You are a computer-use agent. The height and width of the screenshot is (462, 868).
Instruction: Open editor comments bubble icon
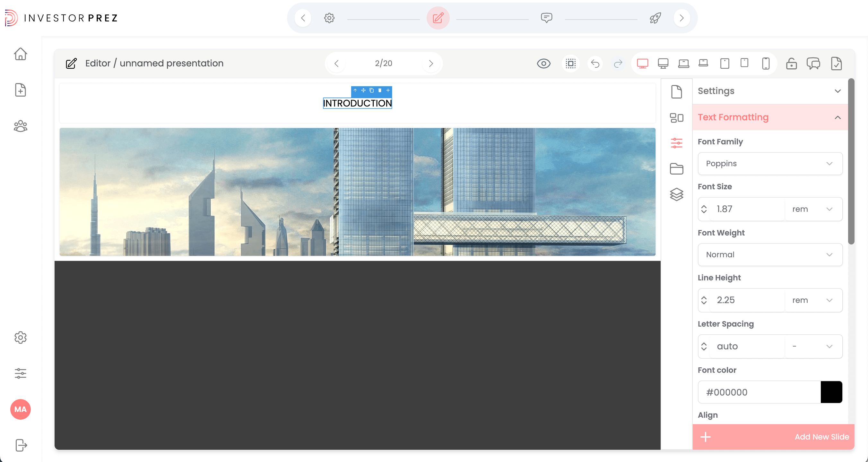pos(813,63)
